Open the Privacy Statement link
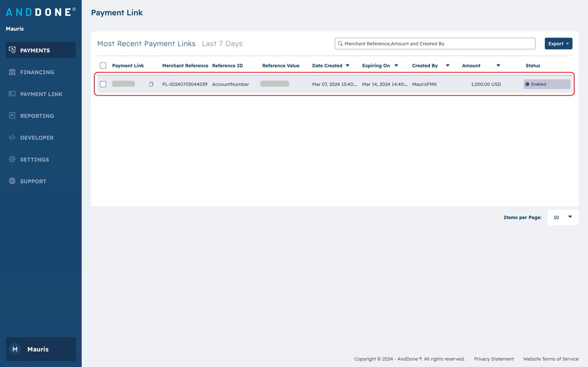588x367 pixels. pos(494,358)
